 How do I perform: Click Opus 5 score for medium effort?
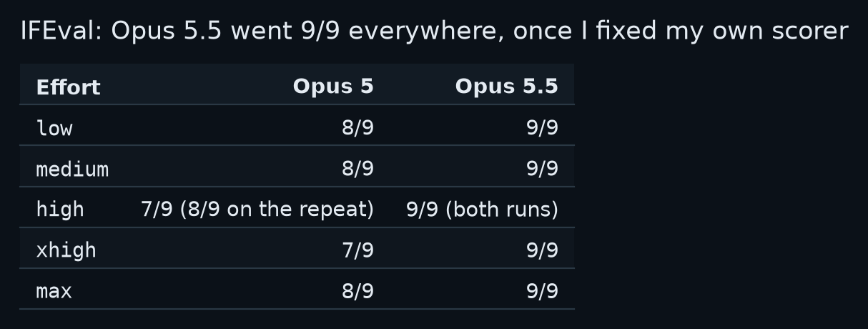point(357,169)
